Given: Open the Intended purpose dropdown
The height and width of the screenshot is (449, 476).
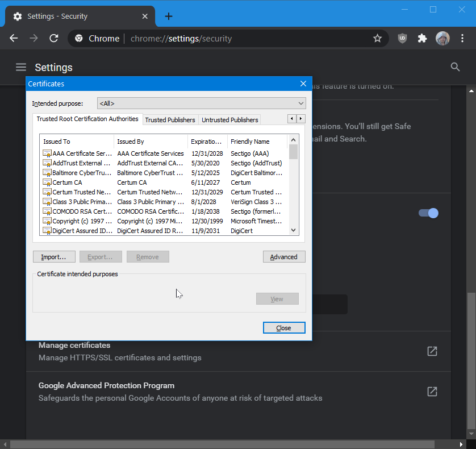Looking at the screenshot, I should tap(201, 103).
